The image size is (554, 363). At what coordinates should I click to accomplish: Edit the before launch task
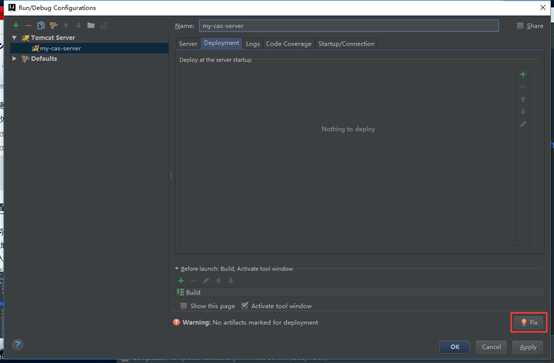click(206, 281)
